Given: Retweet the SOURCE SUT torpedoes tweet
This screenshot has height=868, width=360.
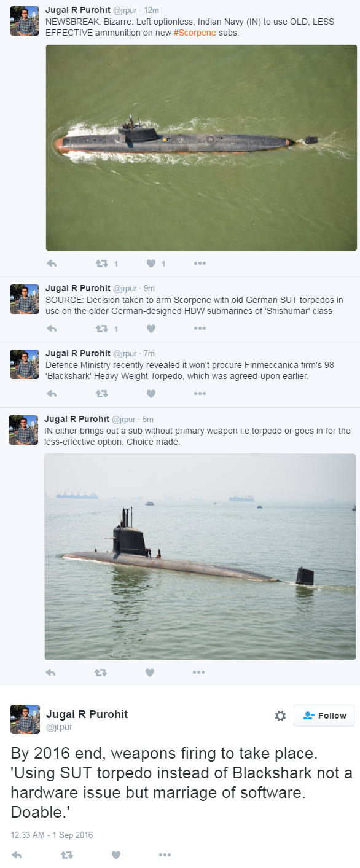Looking at the screenshot, I should pos(101,329).
